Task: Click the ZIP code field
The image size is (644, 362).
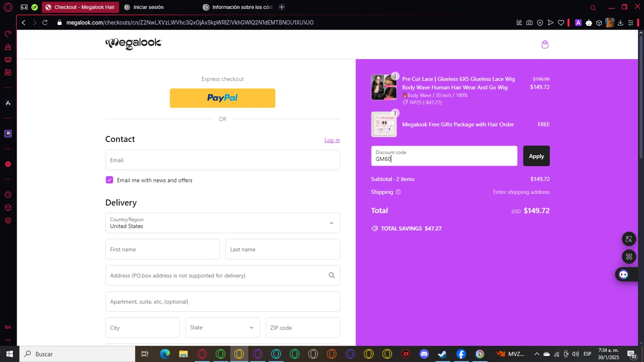Action: point(303,328)
